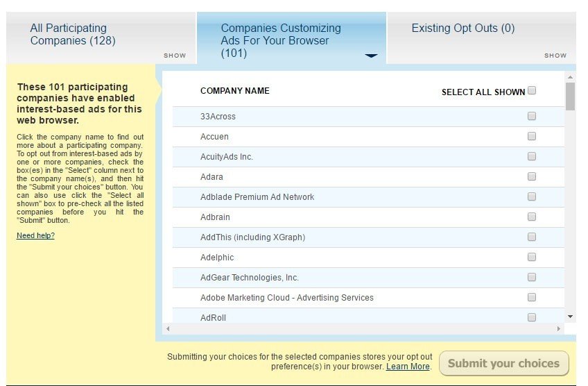Click the horizontal scrollbar track
588x386 pixels.
tap(363, 329)
